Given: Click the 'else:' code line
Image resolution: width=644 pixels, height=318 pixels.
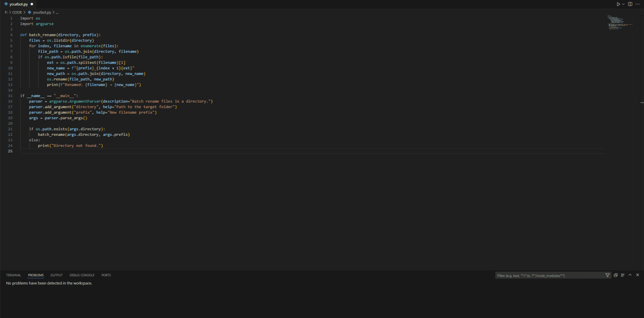Looking at the screenshot, I should [35, 140].
